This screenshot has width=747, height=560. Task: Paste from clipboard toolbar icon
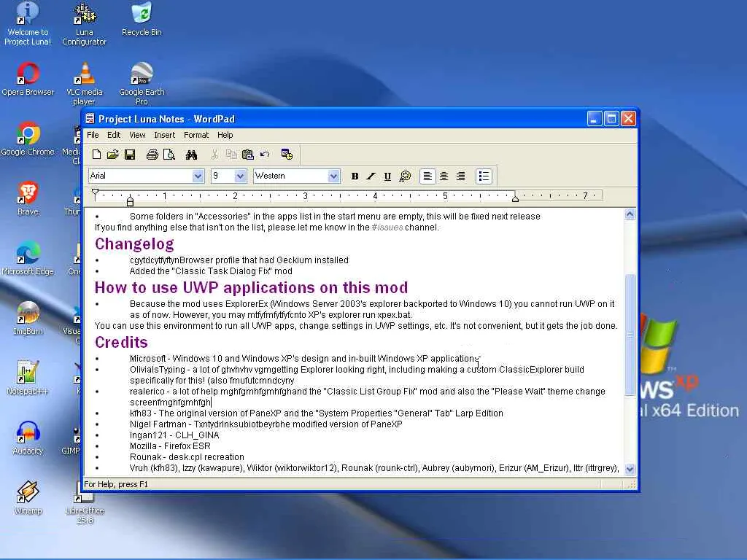(x=248, y=155)
